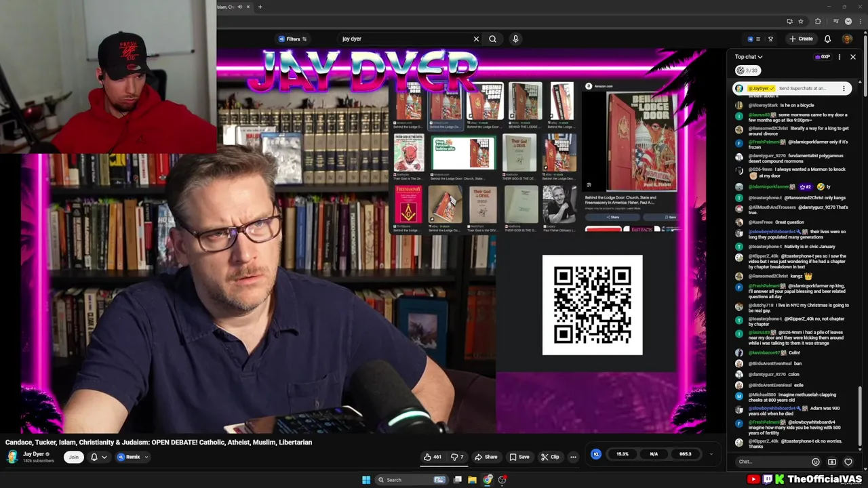
Task: Open Super Chat purchase icon
Action: pyautogui.click(x=832, y=462)
